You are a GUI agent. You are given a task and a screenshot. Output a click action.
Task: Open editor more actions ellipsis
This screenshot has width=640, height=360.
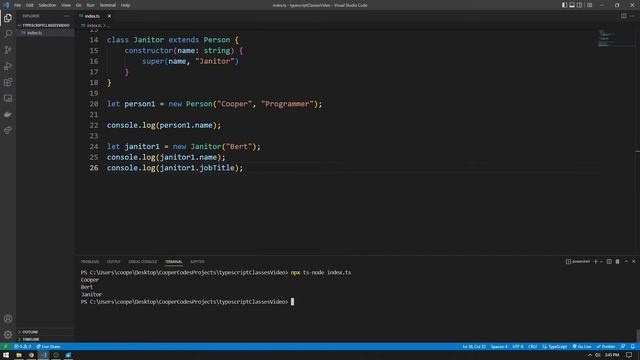(x=633, y=16)
